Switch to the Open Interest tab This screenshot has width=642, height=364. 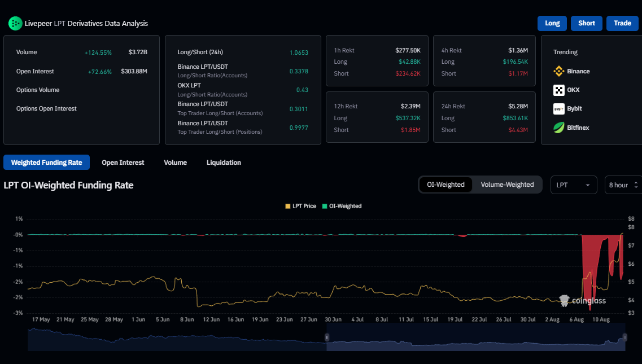(x=123, y=163)
